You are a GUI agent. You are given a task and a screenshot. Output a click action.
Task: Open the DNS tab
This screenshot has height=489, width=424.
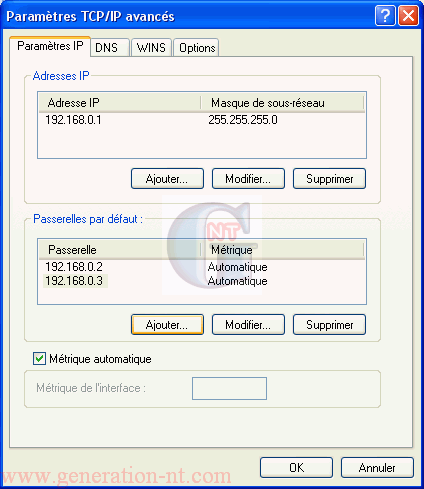click(110, 48)
